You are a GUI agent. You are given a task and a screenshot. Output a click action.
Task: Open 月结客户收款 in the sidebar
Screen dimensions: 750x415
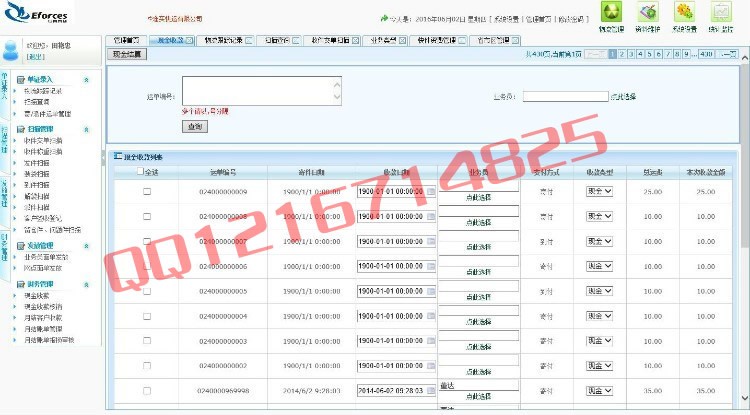coord(43,317)
